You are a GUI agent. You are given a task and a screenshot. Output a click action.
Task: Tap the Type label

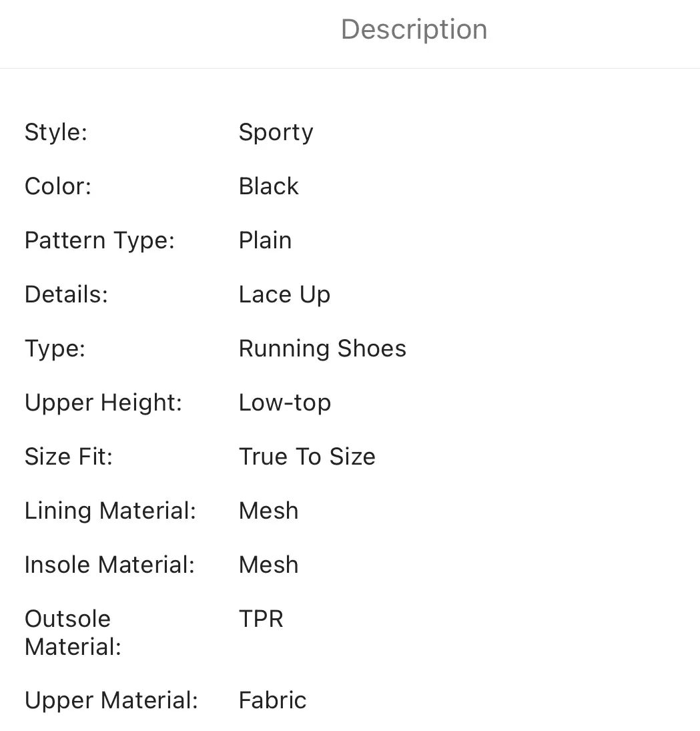click(55, 349)
